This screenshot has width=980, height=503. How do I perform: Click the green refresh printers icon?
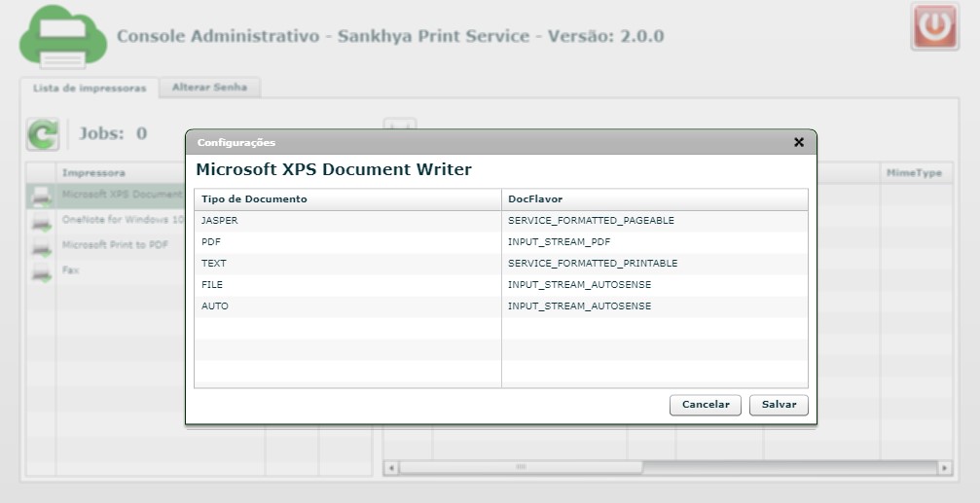(43, 134)
